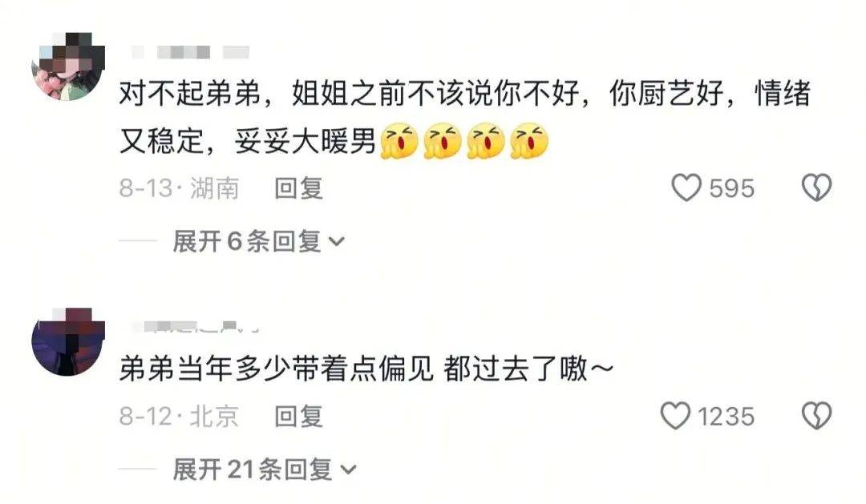The width and height of the screenshot is (866, 504).
Task: Reply to the 8-12 Beijing comment
Action: point(299,416)
